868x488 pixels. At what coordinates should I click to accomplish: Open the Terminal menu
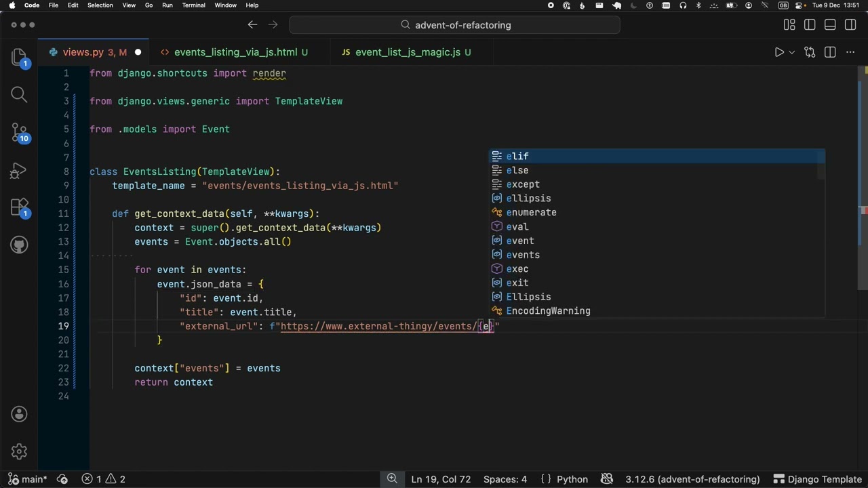click(194, 5)
